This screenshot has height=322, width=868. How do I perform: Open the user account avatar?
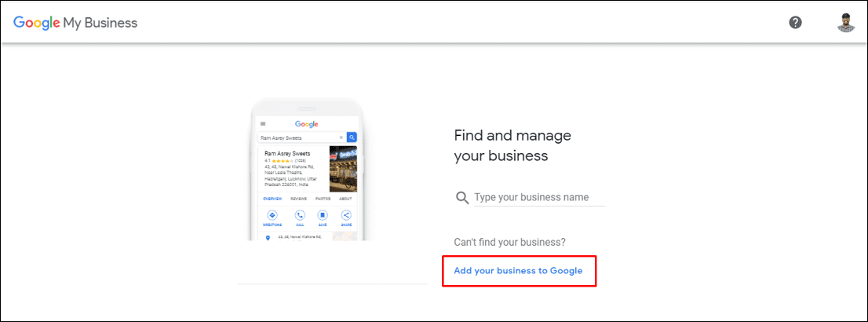tap(846, 23)
